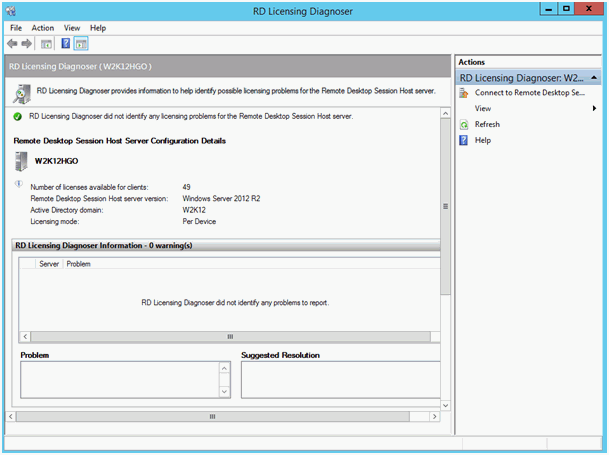Close the RD Licensing Diagnoser window
The image size is (609, 455).
pos(589,9)
